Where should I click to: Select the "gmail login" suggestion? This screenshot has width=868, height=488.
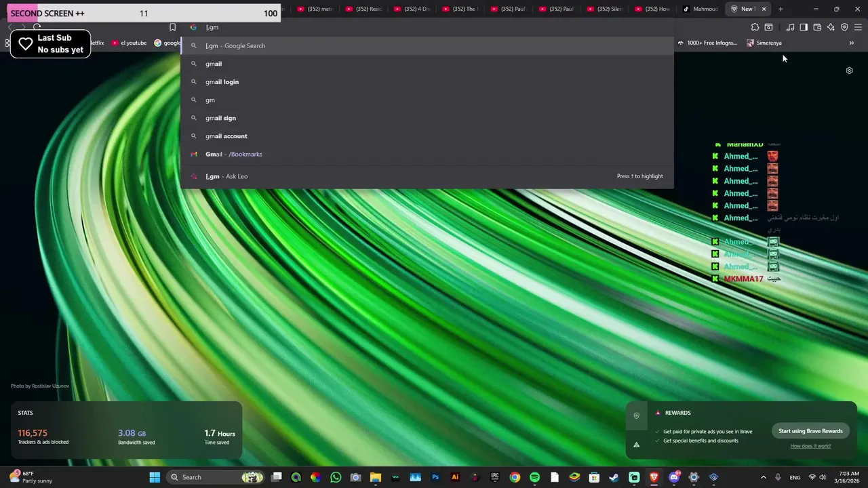point(427,82)
